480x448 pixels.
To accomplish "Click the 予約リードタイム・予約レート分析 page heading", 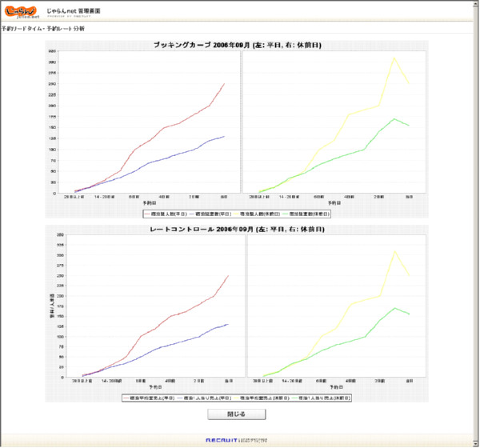I will pos(42,29).
